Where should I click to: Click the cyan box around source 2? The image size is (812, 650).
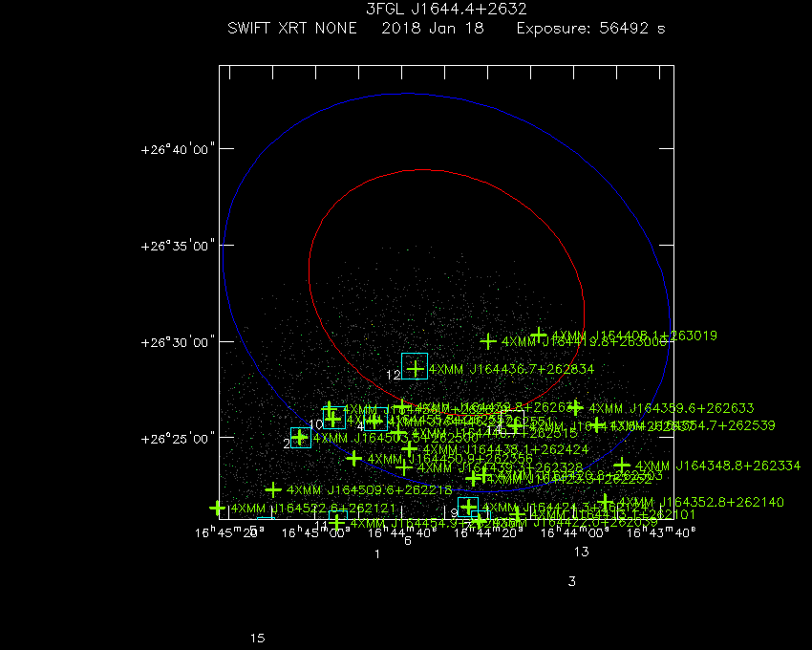coord(301,438)
